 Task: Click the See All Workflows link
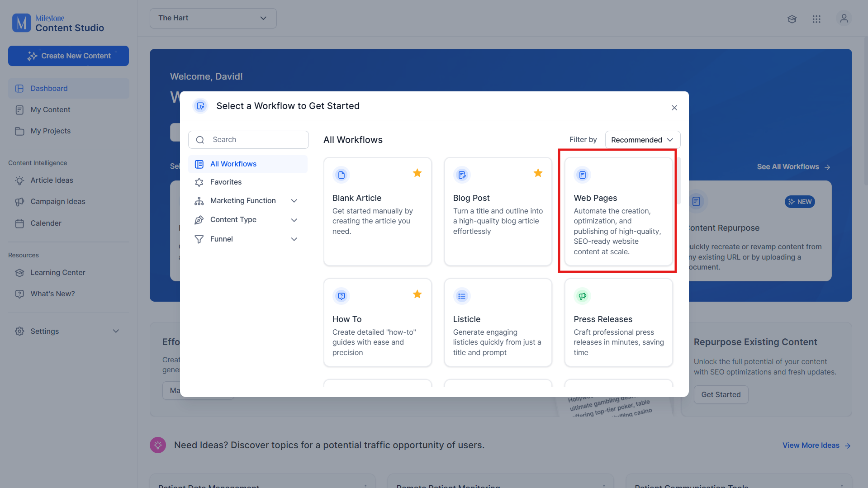(x=794, y=167)
